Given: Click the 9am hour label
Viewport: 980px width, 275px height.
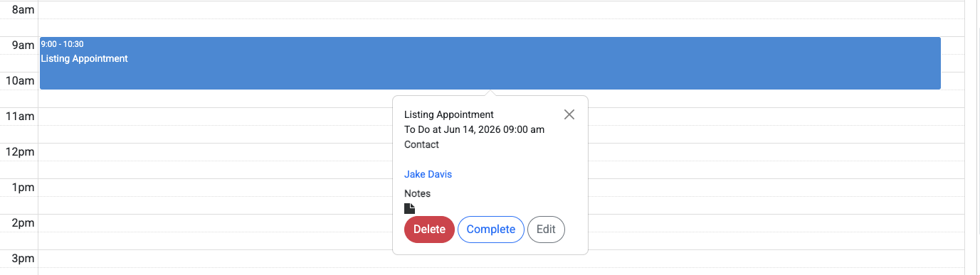Looking at the screenshot, I should [23, 45].
